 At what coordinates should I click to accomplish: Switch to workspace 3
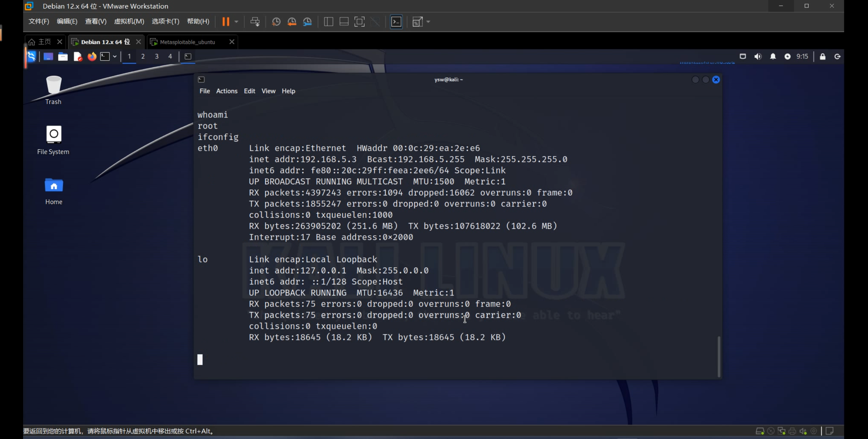pyautogui.click(x=157, y=56)
